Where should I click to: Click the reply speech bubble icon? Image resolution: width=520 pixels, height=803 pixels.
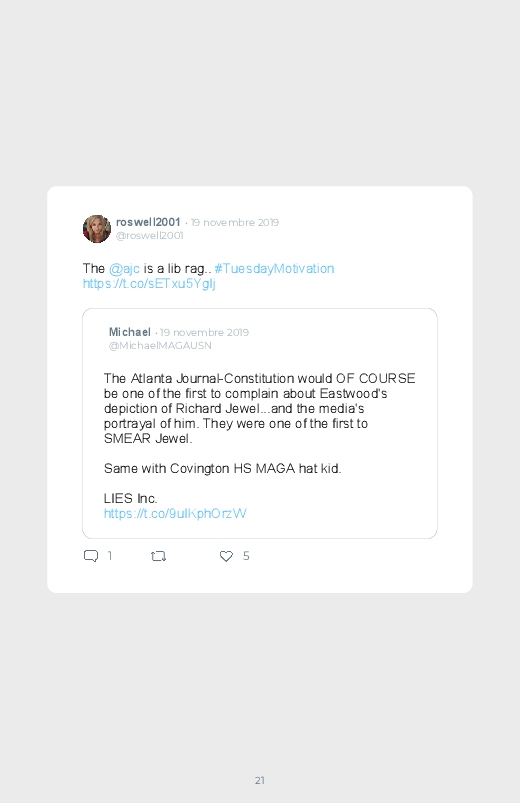(x=91, y=556)
